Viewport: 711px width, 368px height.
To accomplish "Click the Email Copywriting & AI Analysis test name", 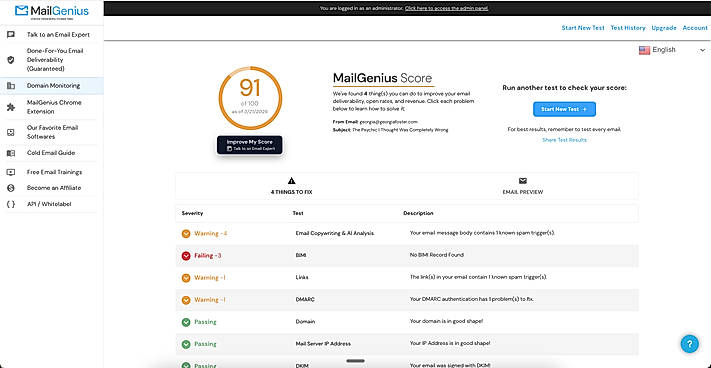I will [x=334, y=233].
